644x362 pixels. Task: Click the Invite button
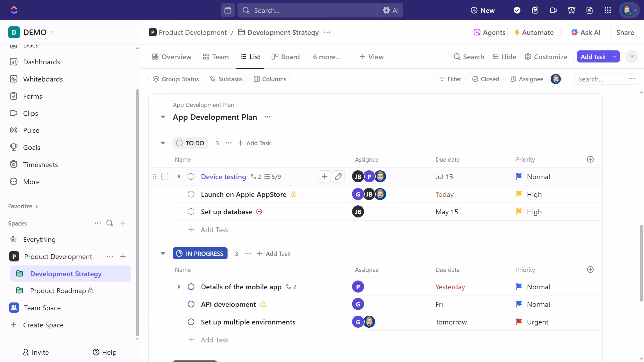tap(35, 352)
